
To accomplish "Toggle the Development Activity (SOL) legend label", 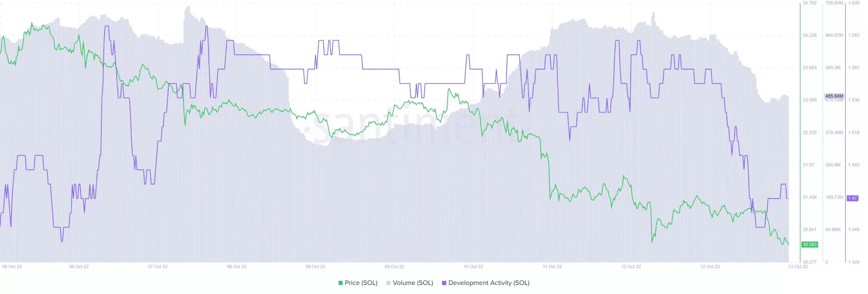I will (489, 283).
